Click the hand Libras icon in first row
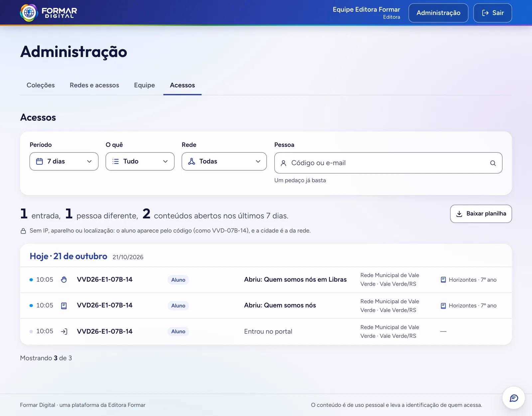Viewport: 532px width, 416px height. (x=64, y=280)
